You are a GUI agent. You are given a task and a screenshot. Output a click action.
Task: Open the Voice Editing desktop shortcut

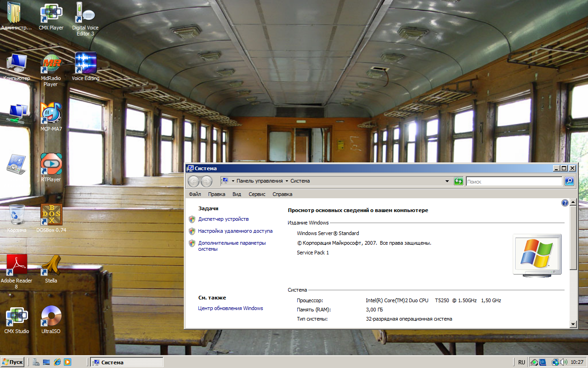click(85, 64)
